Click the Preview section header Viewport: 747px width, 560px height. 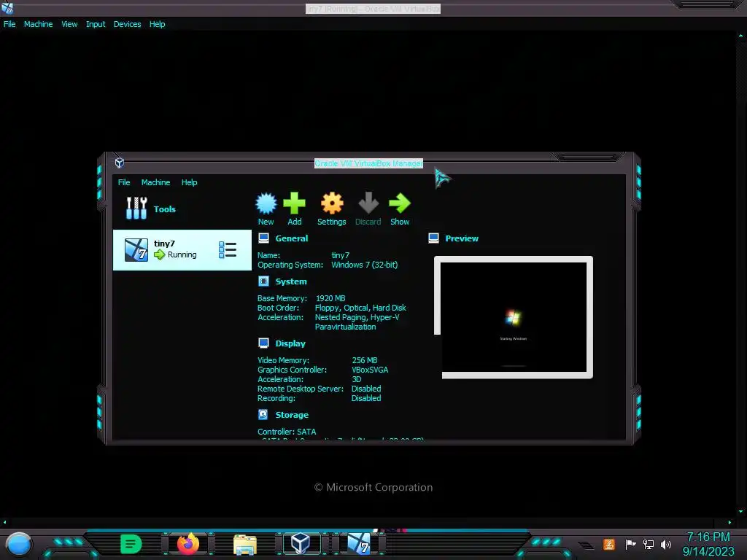[462, 238]
